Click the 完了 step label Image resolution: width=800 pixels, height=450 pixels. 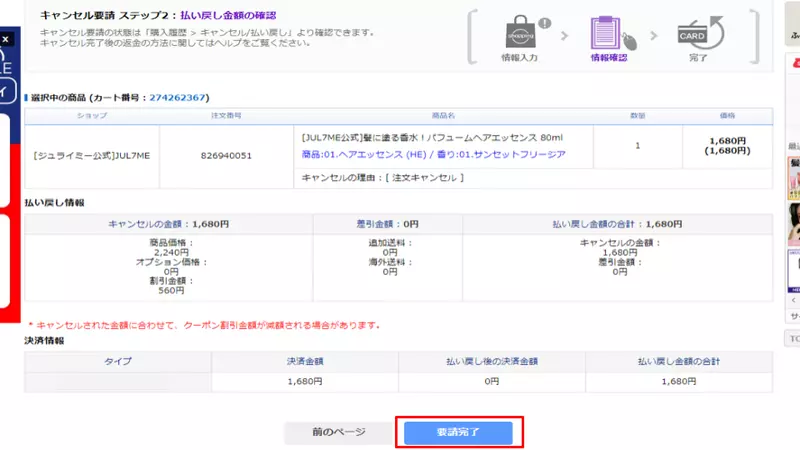click(x=697, y=59)
